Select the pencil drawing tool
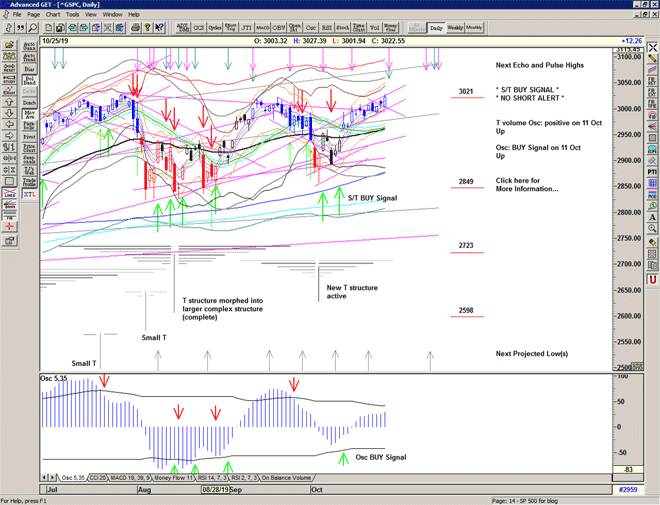 [x=652, y=58]
